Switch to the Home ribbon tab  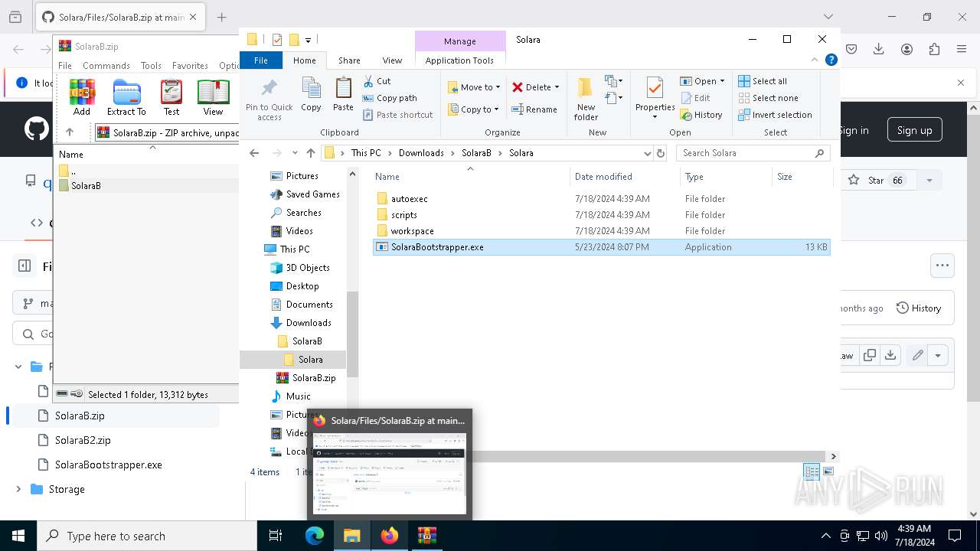click(x=304, y=60)
